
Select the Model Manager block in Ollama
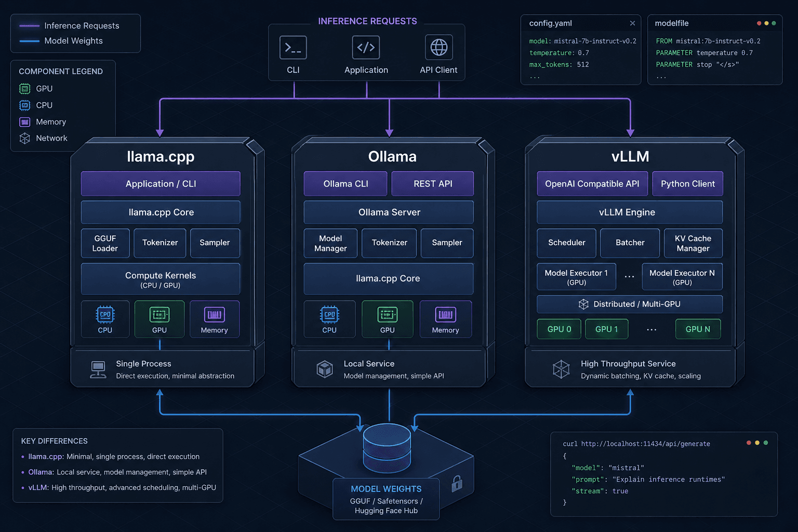click(x=330, y=243)
